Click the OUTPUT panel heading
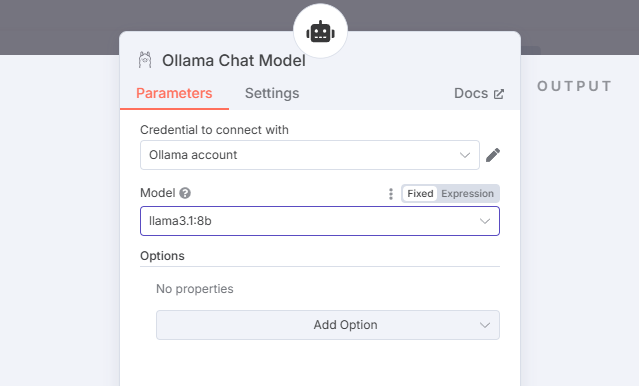639x386 pixels. click(574, 86)
